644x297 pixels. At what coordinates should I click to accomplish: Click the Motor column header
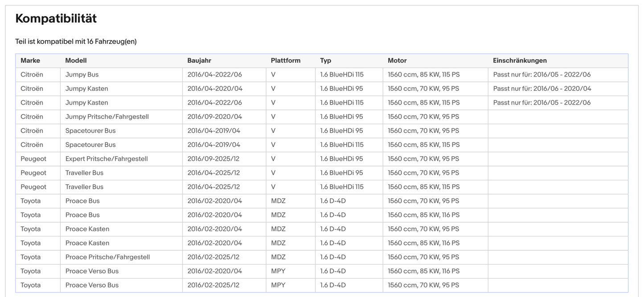[x=397, y=61]
